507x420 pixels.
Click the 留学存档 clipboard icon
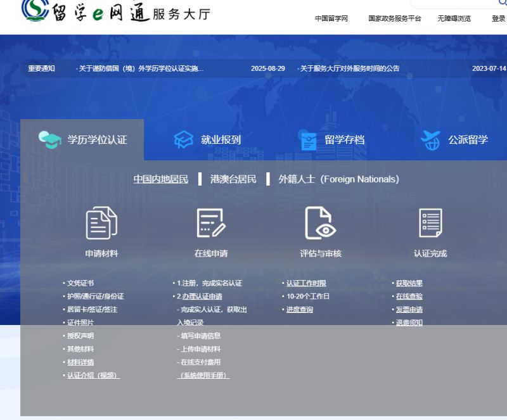[309, 141]
